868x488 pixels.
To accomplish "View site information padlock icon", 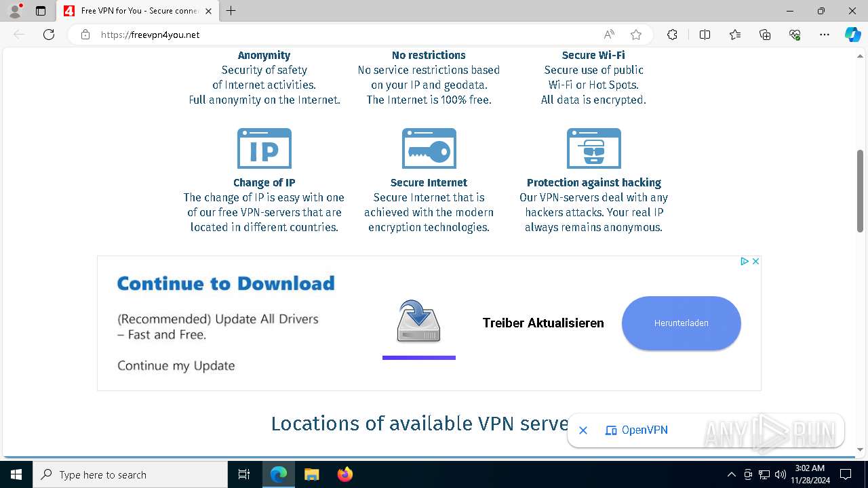I will click(x=85, y=35).
